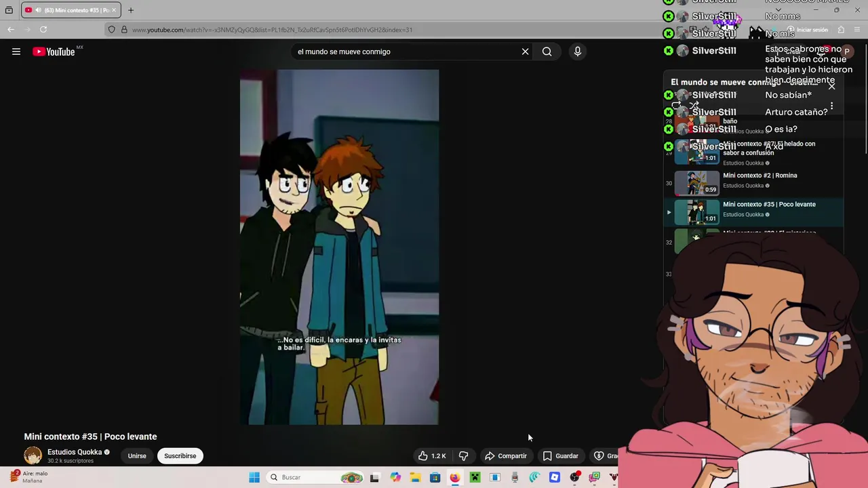
Task: Open the Mini contexto #35 playlist thumbnail
Action: 696,212
